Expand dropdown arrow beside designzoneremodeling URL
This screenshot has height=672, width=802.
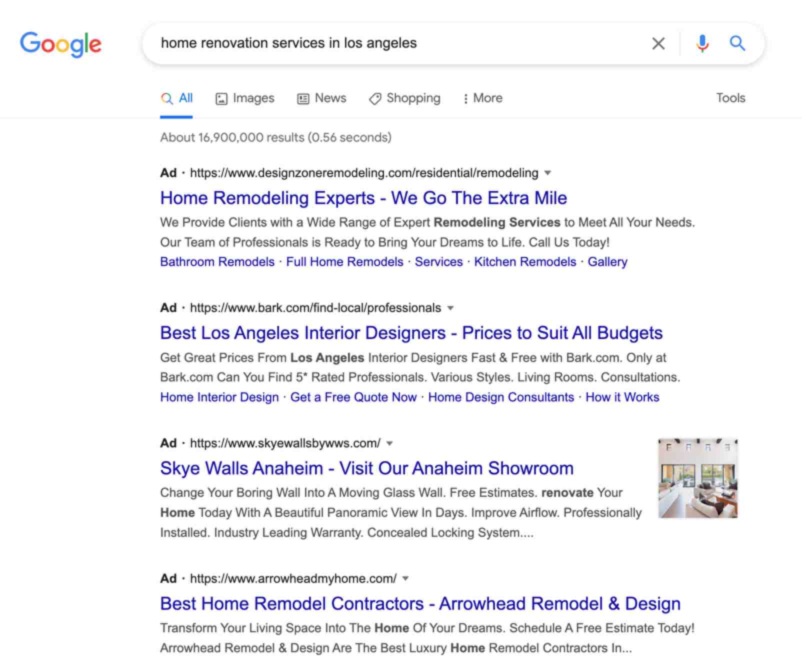[547, 173]
